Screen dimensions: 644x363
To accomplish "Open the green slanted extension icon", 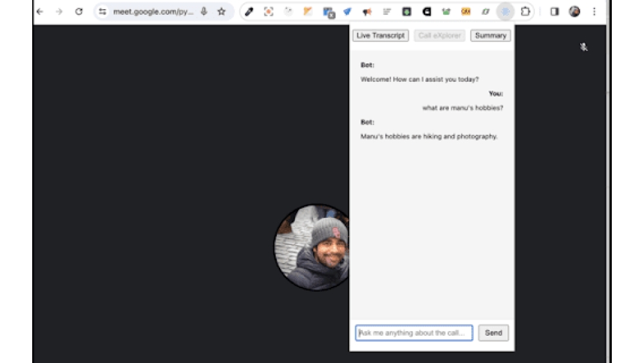I will [x=486, y=12].
